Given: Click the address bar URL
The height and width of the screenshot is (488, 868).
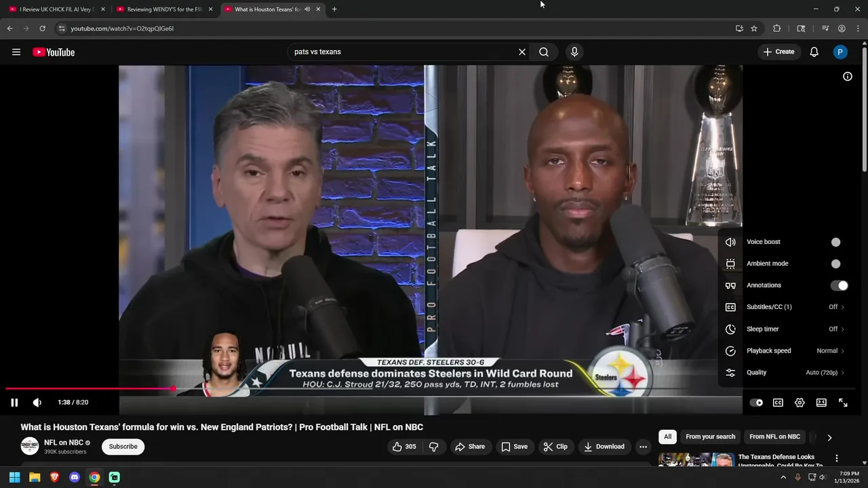Looking at the screenshot, I should point(122,28).
